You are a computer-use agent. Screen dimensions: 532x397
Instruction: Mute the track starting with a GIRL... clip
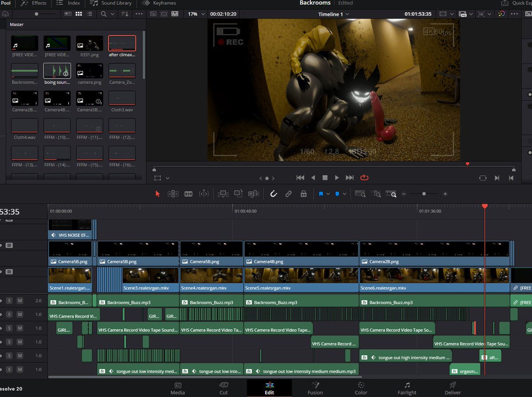click(x=20, y=328)
